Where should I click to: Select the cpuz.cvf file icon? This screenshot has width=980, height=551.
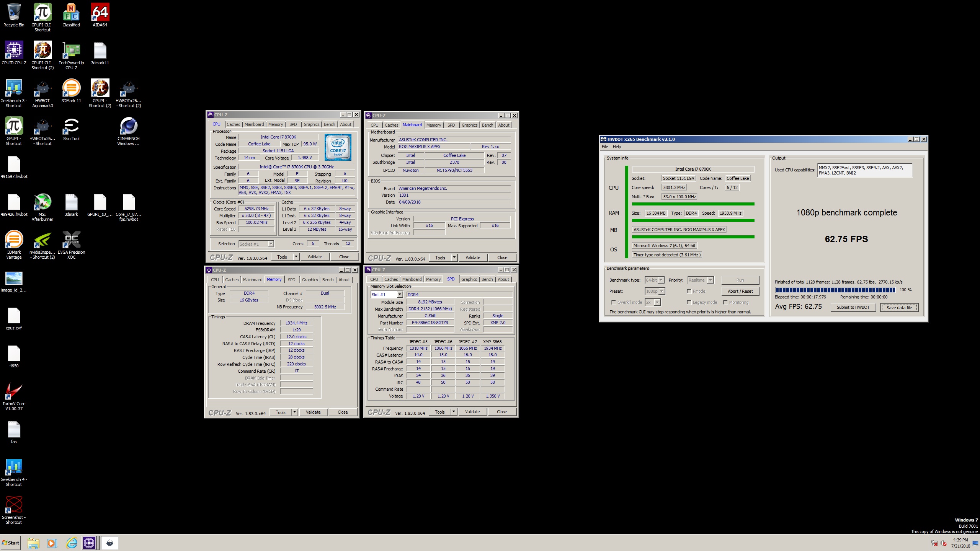pos(14,319)
